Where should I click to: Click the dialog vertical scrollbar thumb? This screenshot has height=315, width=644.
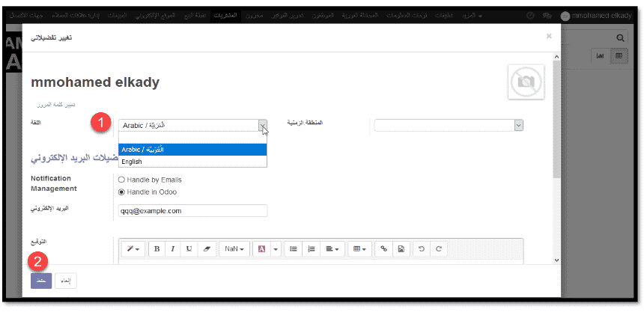coord(556,119)
